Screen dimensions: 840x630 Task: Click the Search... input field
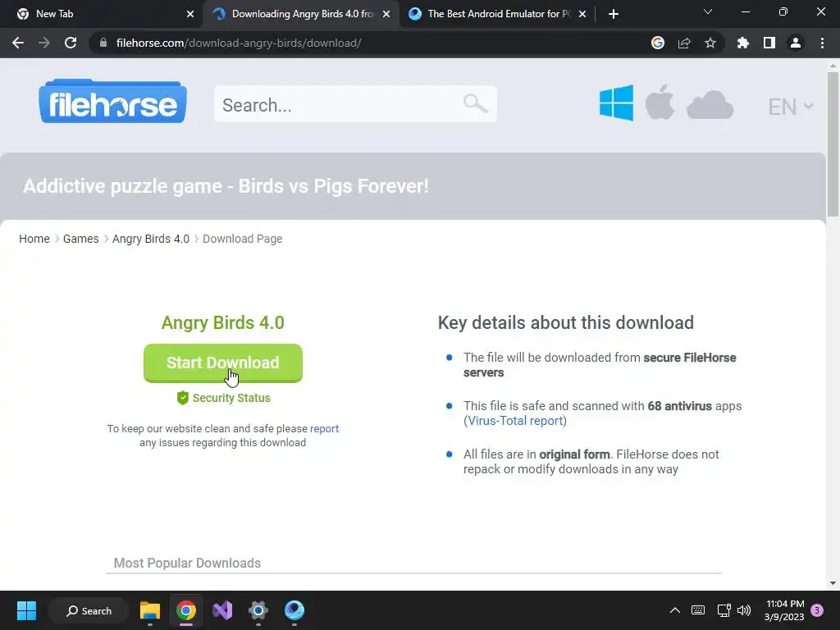coord(355,104)
